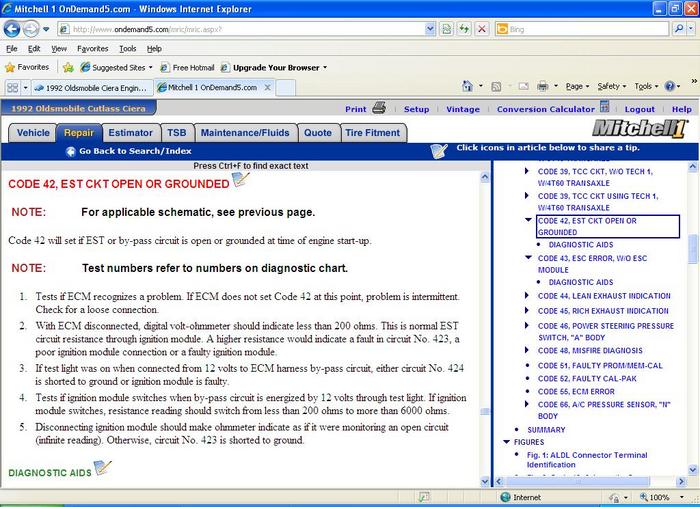Click the Free Hotmail favorites link
This screenshot has height=507, width=700.
(188, 67)
